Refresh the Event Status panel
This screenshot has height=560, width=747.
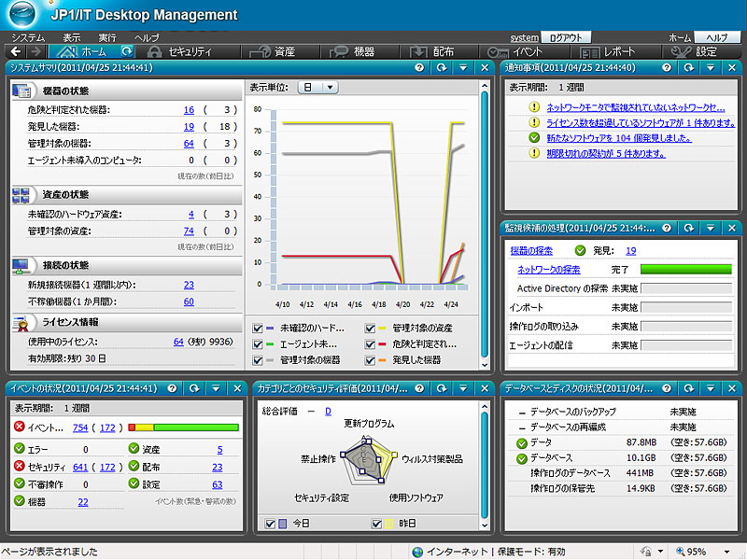[x=193, y=387]
